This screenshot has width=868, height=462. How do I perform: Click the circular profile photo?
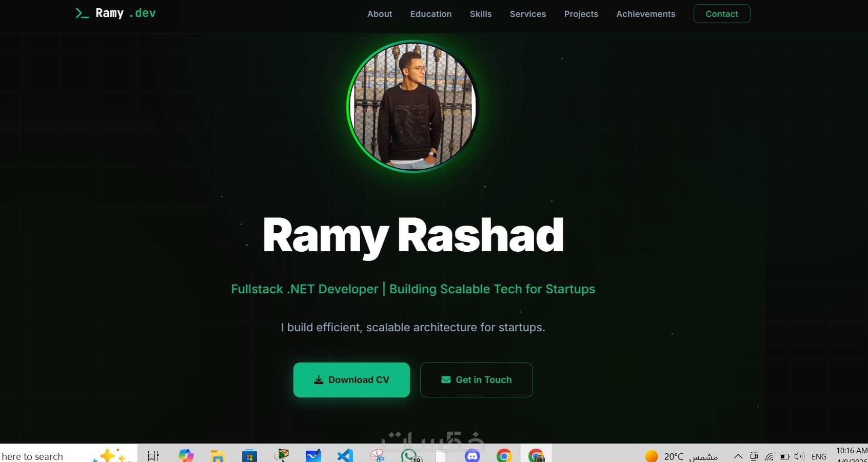tap(413, 107)
